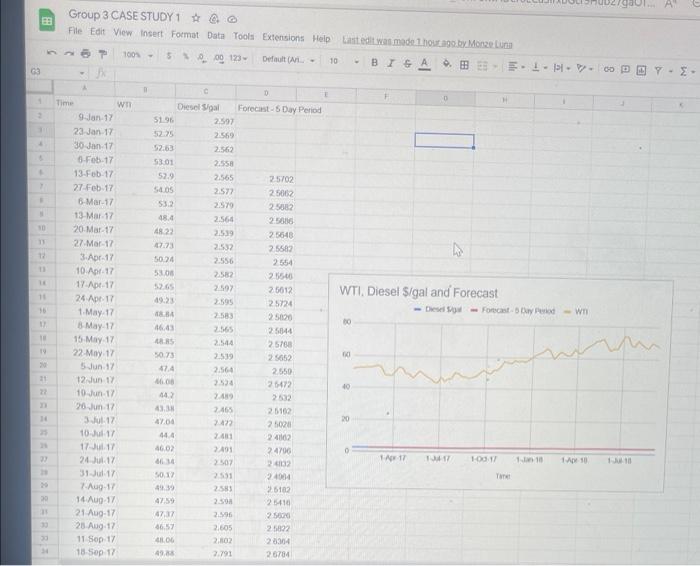This screenshot has height=566, width=700.
Task: Select the date cell 3-Apr-17
Action: click(85, 257)
